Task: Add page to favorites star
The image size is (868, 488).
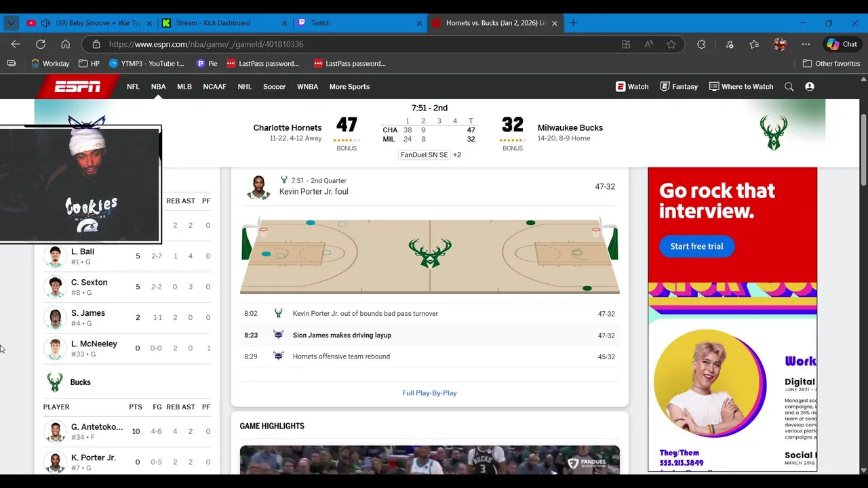Action: [671, 44]
